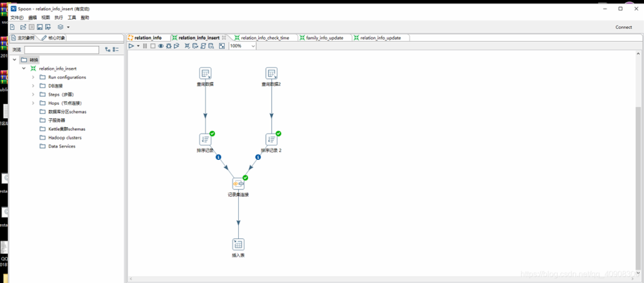This screenshot has width=644, height=283.
Task: Preview transformation using the eye icon
Action: coord(161,46)
